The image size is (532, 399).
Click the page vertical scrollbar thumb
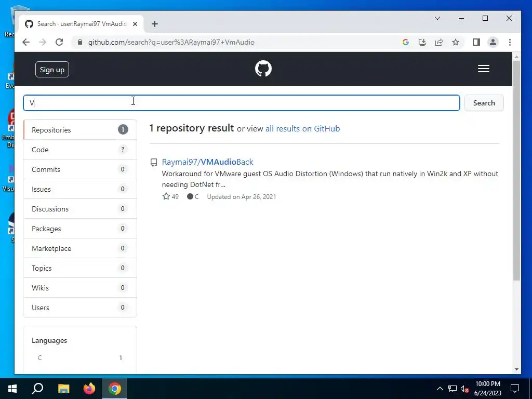point(516,170)
